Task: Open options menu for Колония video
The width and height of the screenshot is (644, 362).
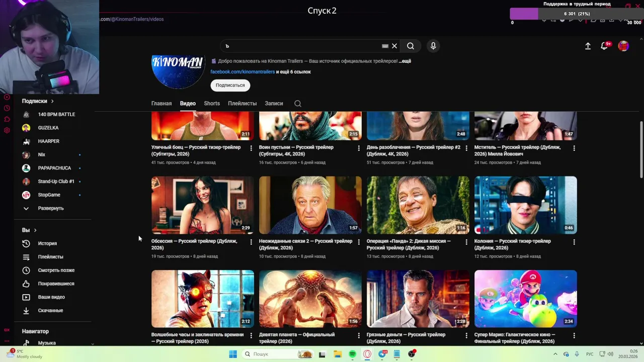Action: tap(574, 242)
